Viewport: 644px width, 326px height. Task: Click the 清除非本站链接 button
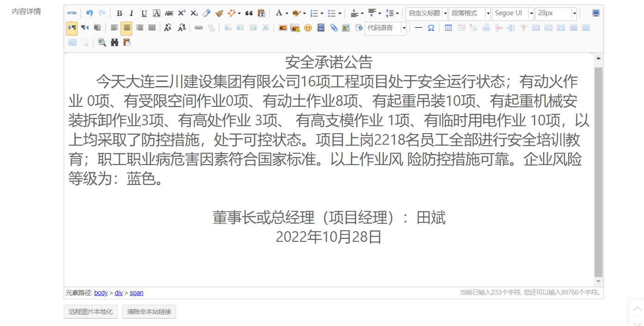point(149,312)
